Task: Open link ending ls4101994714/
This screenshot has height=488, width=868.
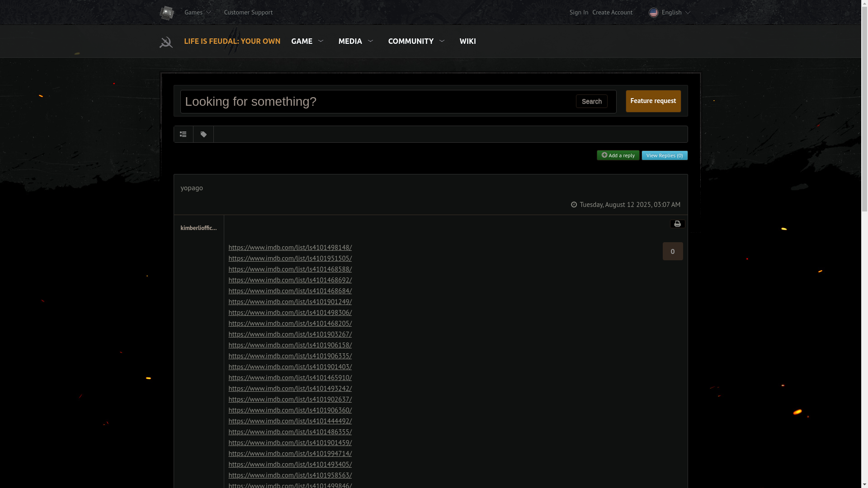Action: (x=290, y=454)
